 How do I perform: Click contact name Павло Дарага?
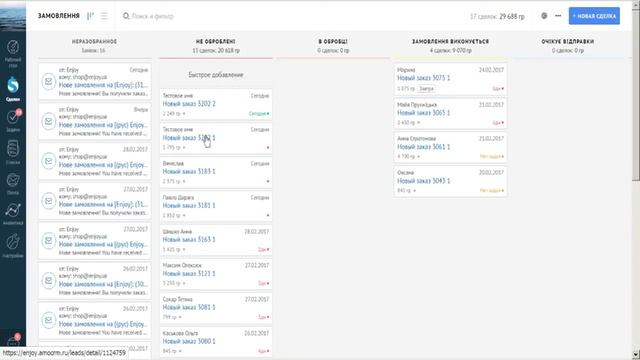[x=178, y=198]
